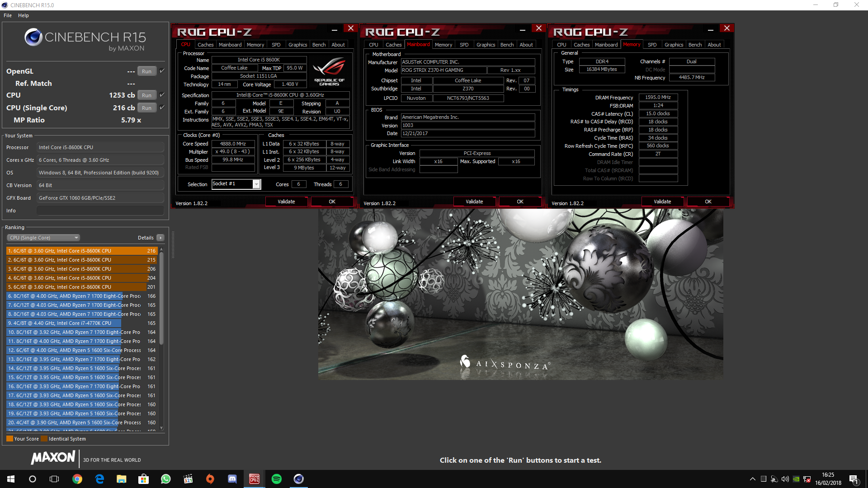Click OK in the second CPU-Z window
The height and width of the screenshot is (488, 868).
pyautogui.click(x=520, y=202)
